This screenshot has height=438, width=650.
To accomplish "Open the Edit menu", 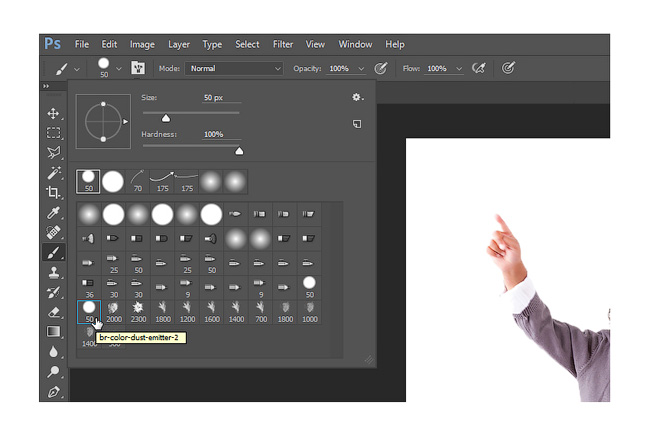I will pos(109,44).
